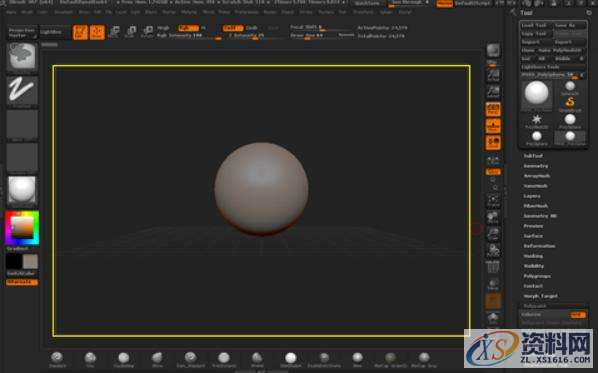This screenshot has width=598, height=373.
Task: Click the Export button in Tool palette
Action: (570, 42)
